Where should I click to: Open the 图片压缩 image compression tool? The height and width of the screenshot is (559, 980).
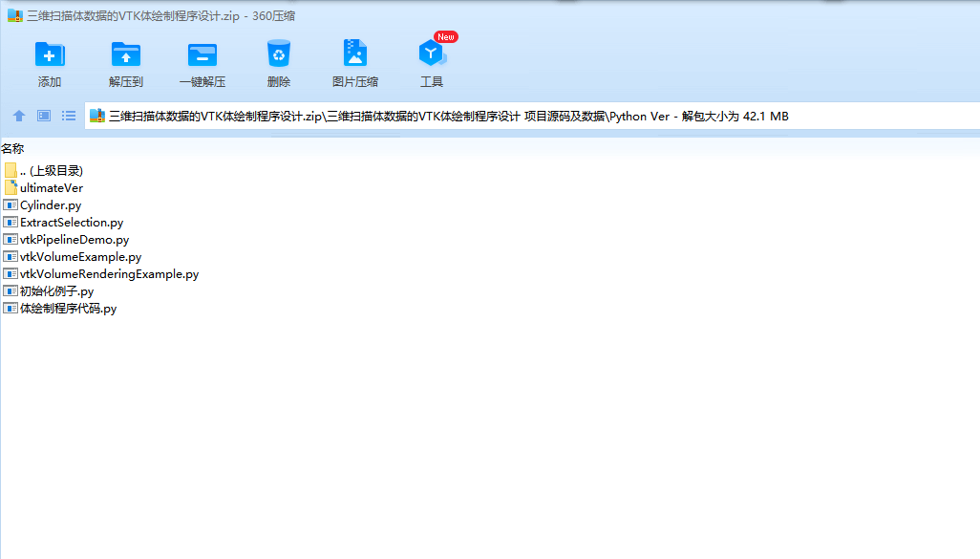click(x=355, y=54)
